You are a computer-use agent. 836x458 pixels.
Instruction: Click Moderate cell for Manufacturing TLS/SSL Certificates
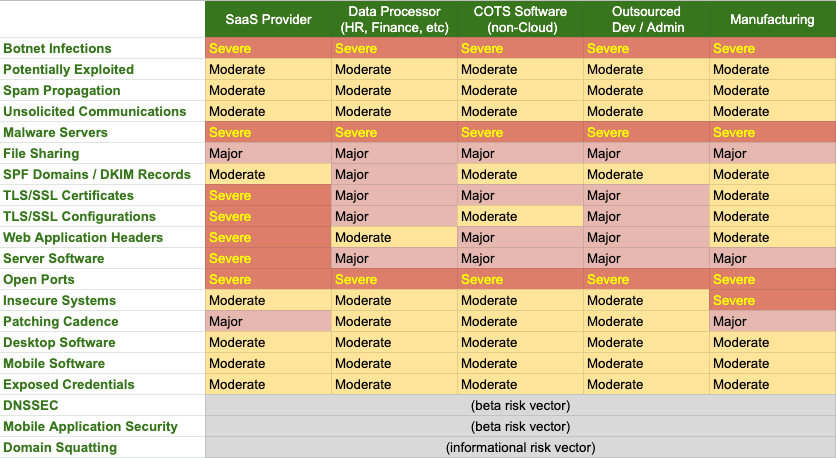pyautogui.click(x=771, y=195)
